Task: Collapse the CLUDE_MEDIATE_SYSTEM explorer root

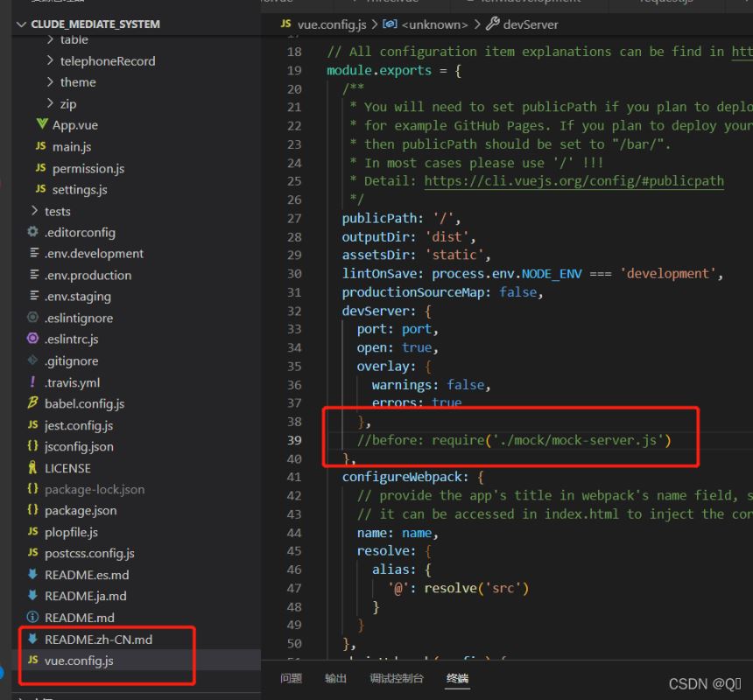Action: tap(21, 24)
